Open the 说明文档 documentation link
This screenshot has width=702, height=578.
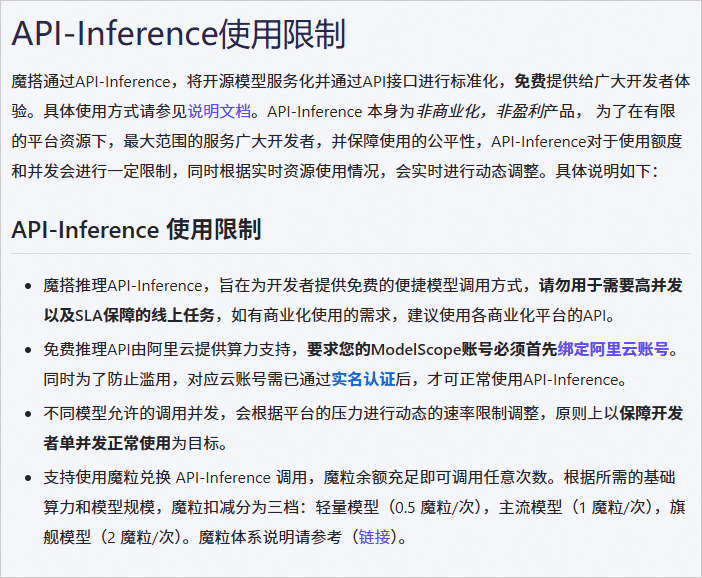tap(219, 111)
